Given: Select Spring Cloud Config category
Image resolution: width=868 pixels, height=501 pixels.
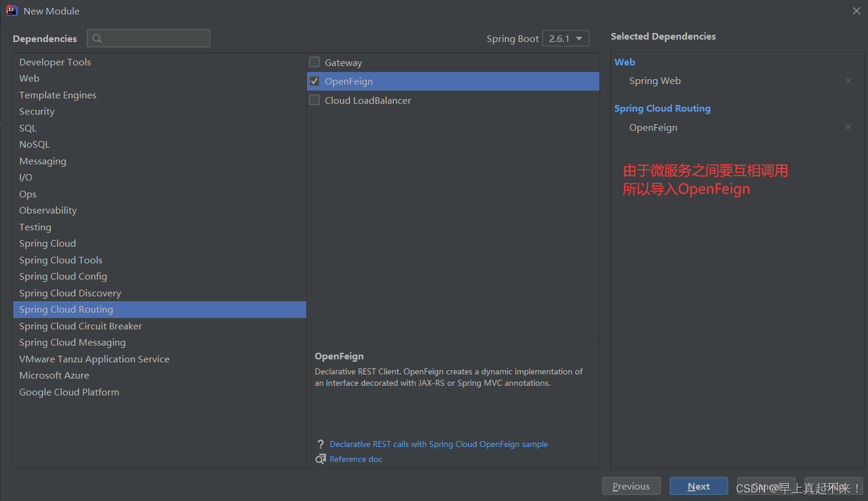Looking at the screenshot, I should [159, 277].
